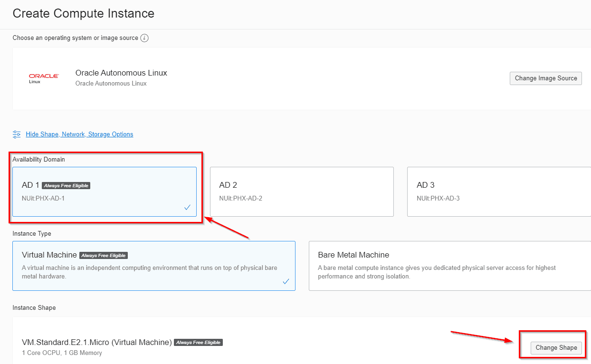Click the checkmark on Virtual Machine card

point(286,281)
